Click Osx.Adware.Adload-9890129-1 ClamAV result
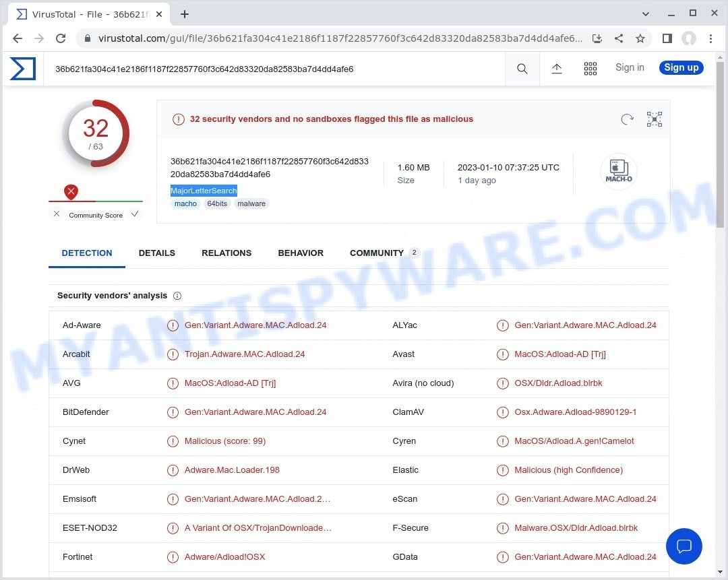The height and width of the screenshot is (580, 728). coord(575,412)
